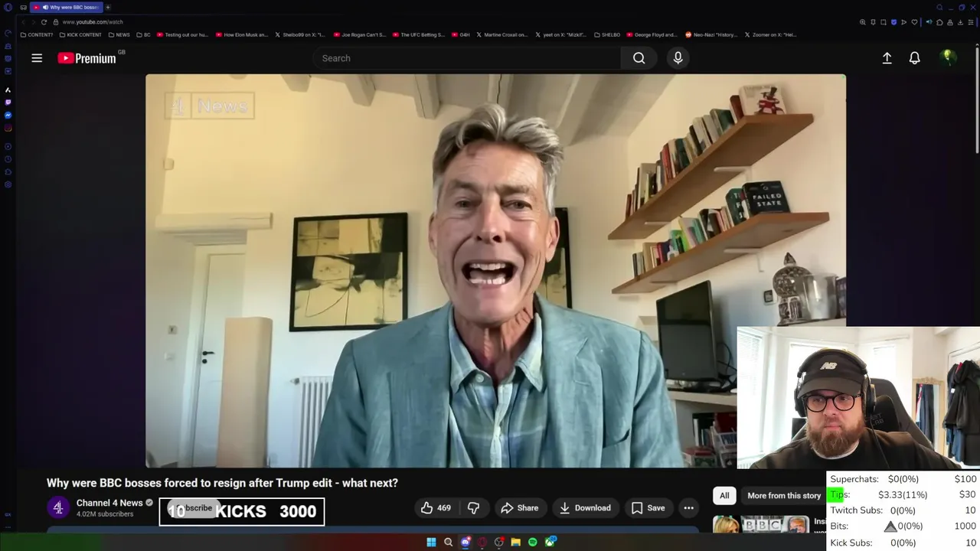Click the KICKS 3000 goal overlay

(x=242, y=512)
